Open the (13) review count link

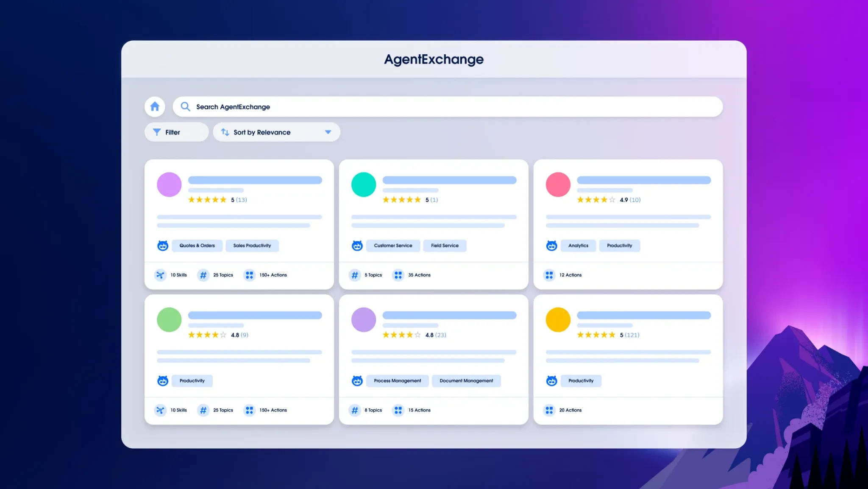(x=242, y=200)
